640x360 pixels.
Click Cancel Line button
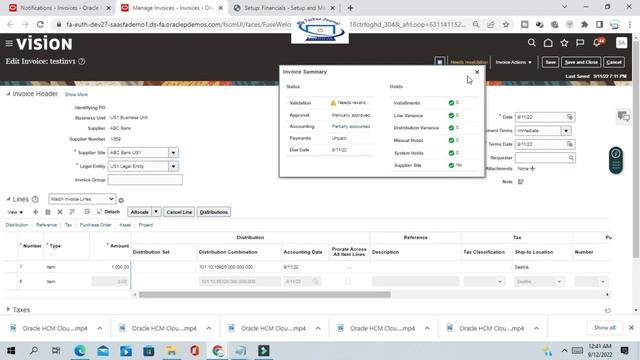pyautogui.click(x=179, y=212)
